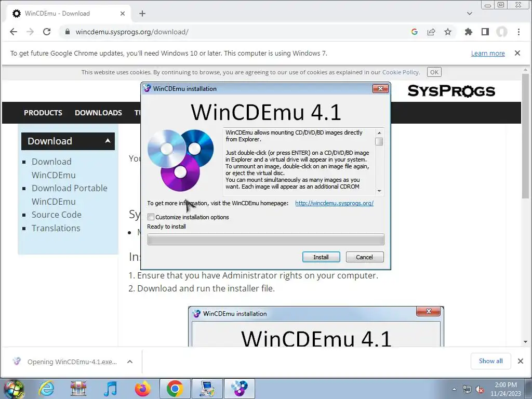Open the Download WinCDEmu sidebar link
Viewport: 532px width, 399px height.
click(54, 168)
